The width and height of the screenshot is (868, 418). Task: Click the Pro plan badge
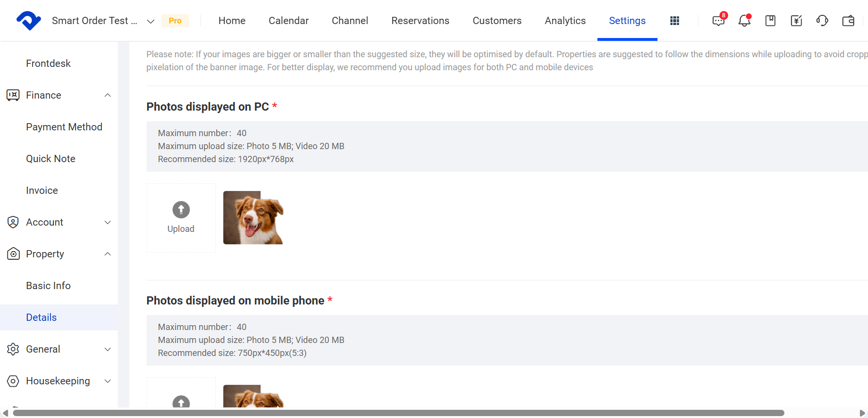coord(175,21)
